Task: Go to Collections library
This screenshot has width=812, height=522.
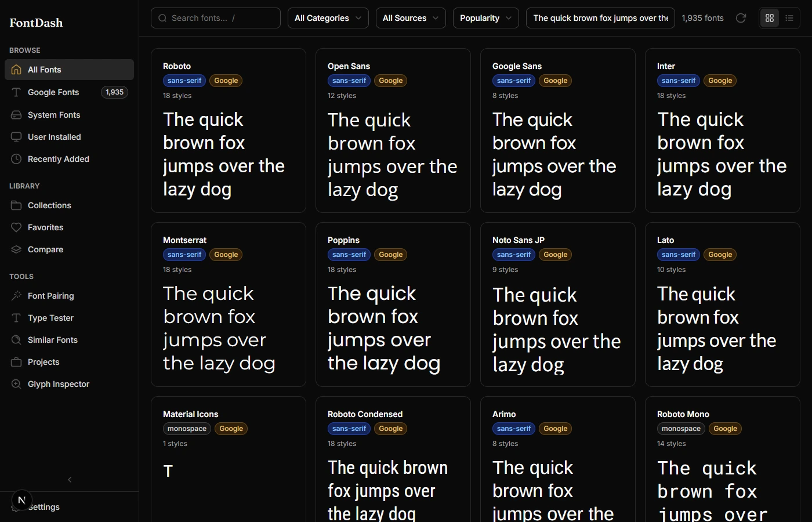Action: click(x=49, y=205)
